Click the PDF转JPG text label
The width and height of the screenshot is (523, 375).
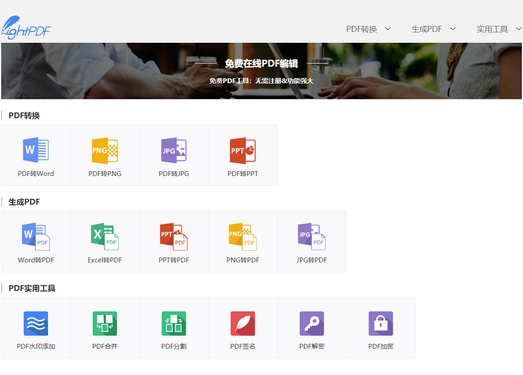click(x=174, y=173)
